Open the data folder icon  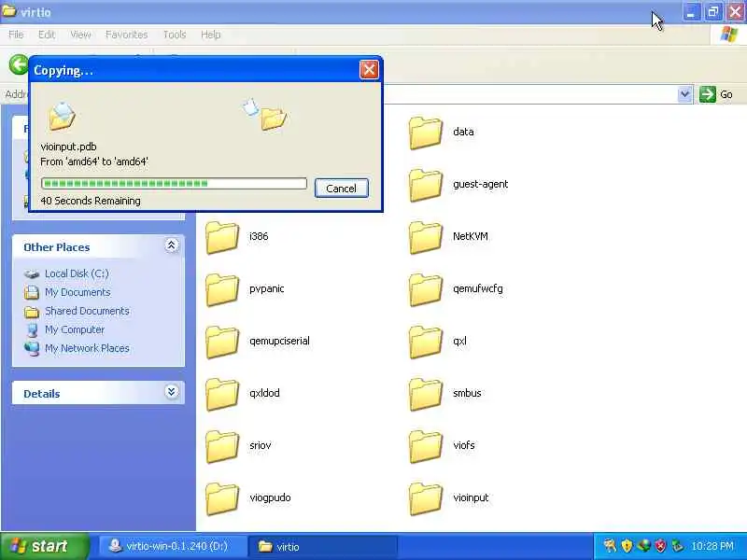pos(426,133)
